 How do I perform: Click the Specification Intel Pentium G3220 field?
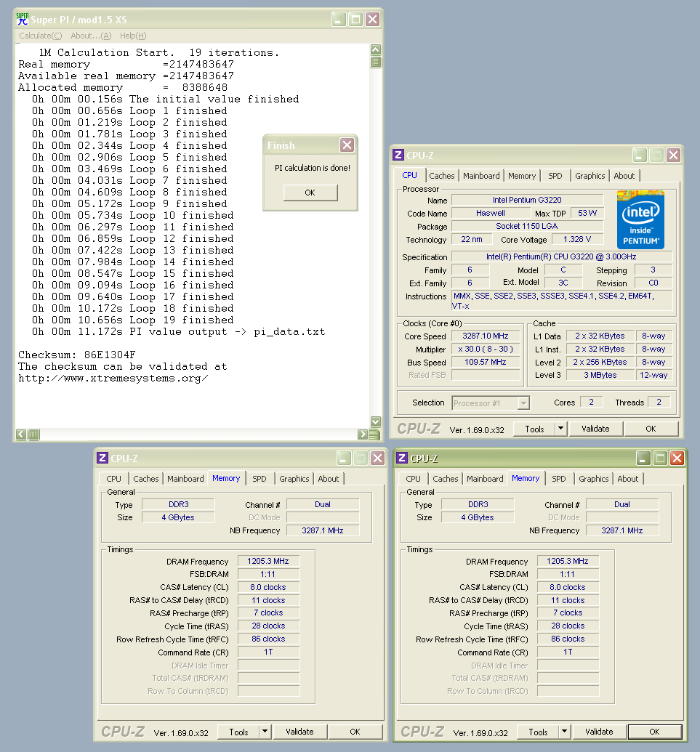[x=561, y=256]
